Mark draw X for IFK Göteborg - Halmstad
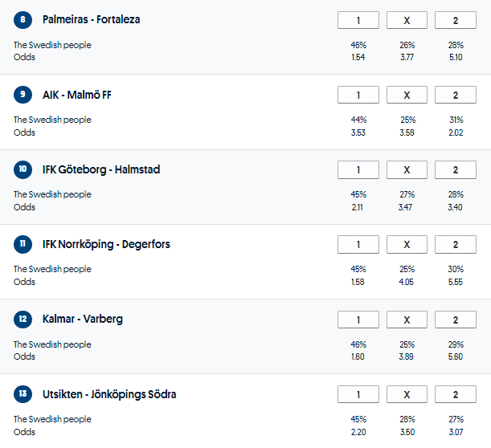 point(407,170)
